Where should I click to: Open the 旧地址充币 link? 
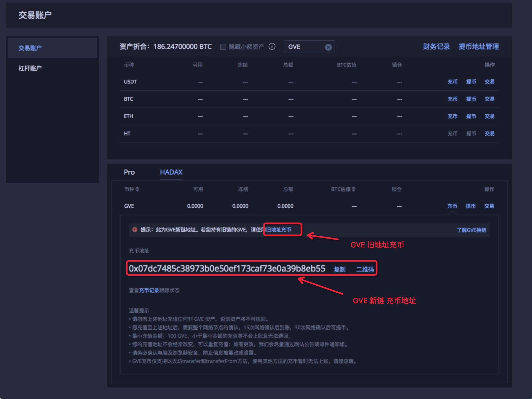(279, 230)
